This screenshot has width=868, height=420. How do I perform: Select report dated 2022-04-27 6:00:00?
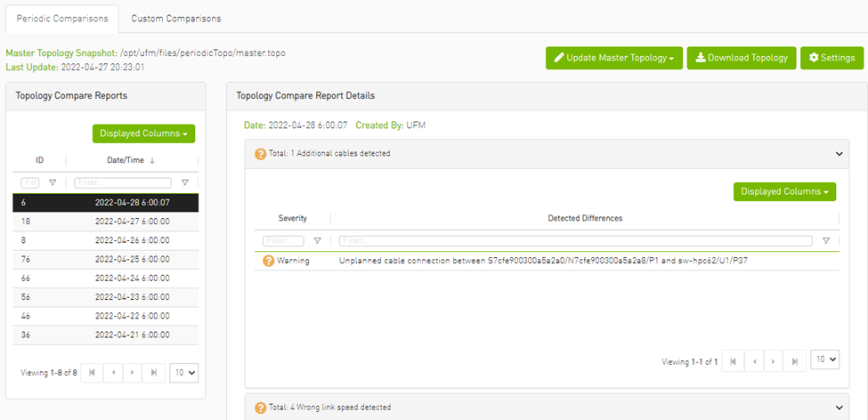click(132, 221)
